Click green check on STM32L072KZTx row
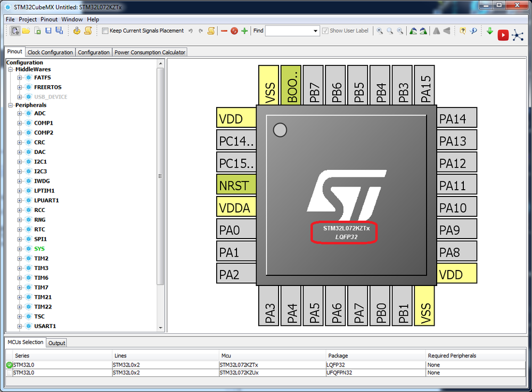Image resolution: width=532 pixels, height=392 pixels. pyautogui.click(x=10, y=365)
